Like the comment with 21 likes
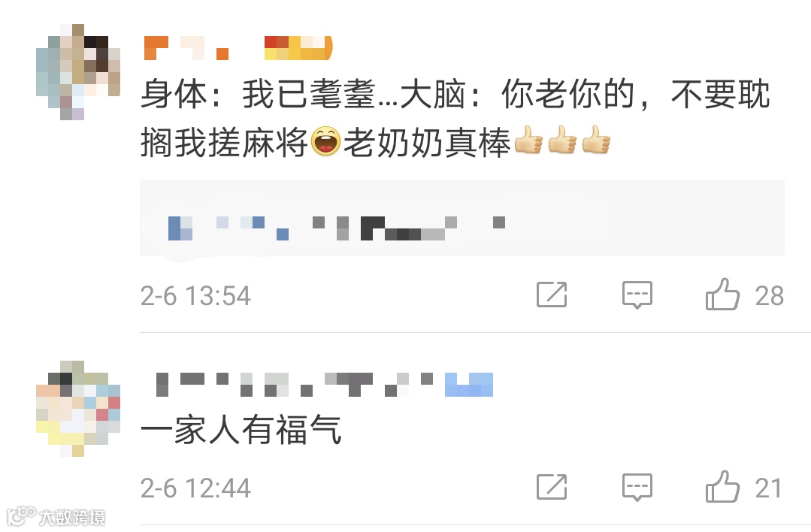 pyautogui.click(x=722, y=486)
